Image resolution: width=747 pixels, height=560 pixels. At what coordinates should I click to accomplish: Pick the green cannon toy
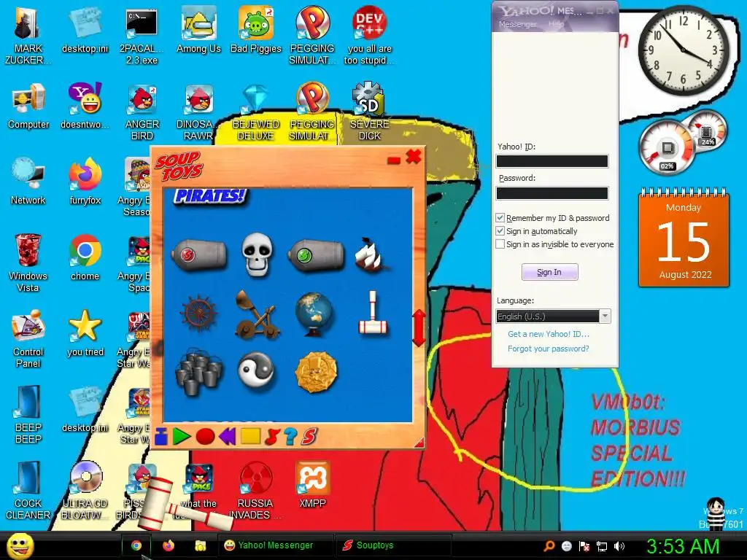coord(316,255)
